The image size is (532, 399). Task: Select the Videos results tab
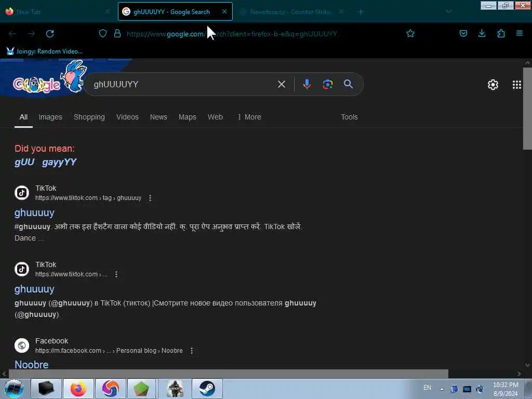click(127, 117)
